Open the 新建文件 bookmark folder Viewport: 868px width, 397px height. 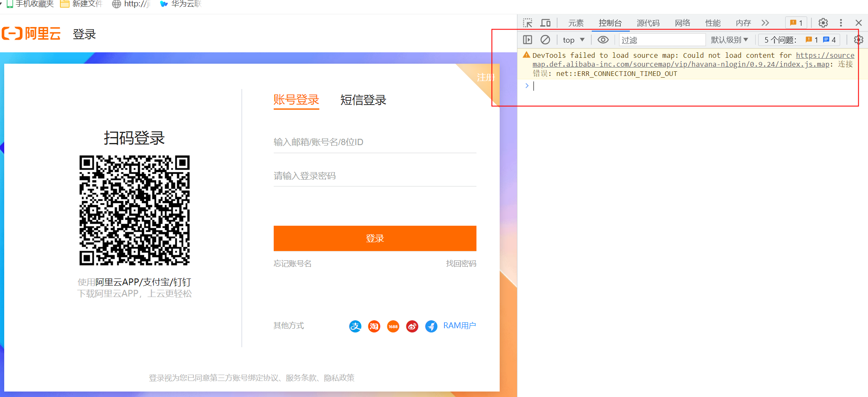pos(81,4)
